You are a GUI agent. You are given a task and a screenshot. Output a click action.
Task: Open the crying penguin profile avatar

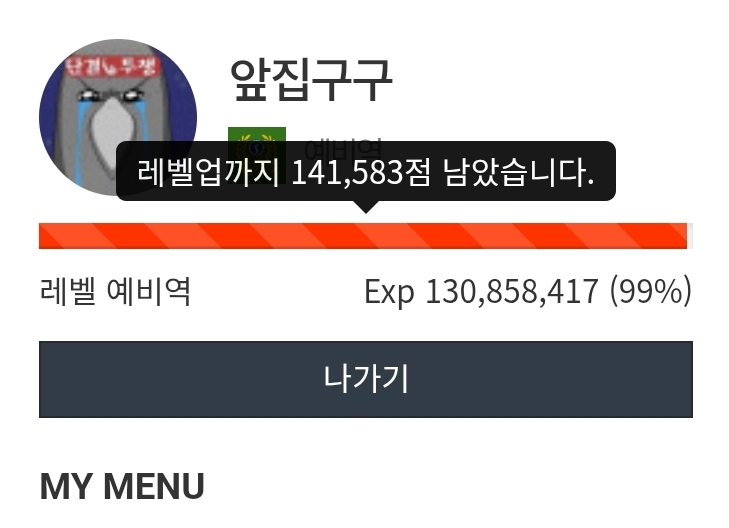click(118, 117)
